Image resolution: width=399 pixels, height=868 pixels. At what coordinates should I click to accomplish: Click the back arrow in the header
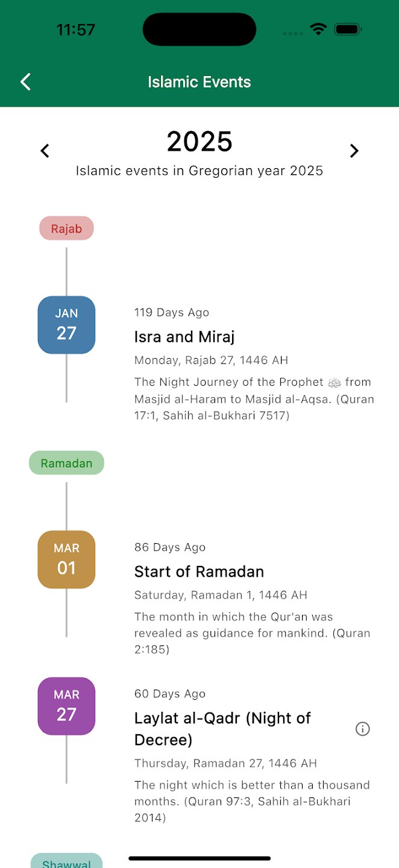coord(25,81)
